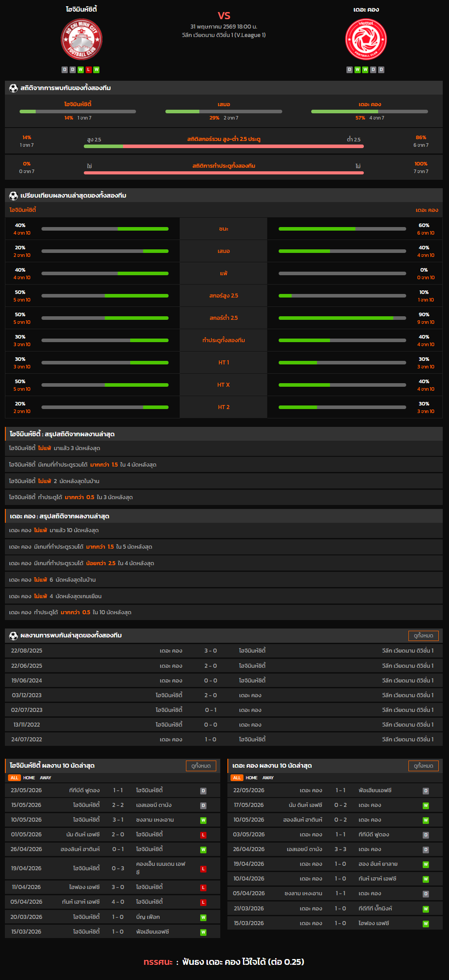
Task: Click L result badge for 01/05/2026 match
Action: click(x=203, y=835)
